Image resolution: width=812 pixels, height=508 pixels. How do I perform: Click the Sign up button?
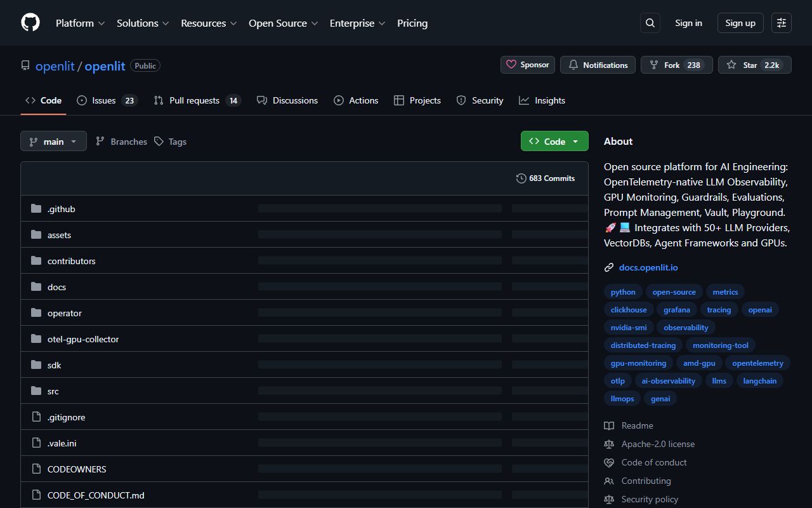740,22
